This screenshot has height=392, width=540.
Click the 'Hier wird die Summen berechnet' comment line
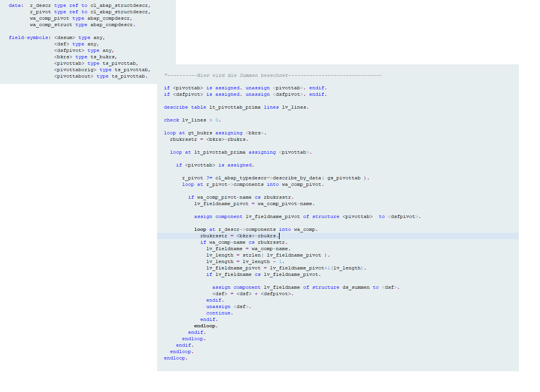[x=272, y=75]
